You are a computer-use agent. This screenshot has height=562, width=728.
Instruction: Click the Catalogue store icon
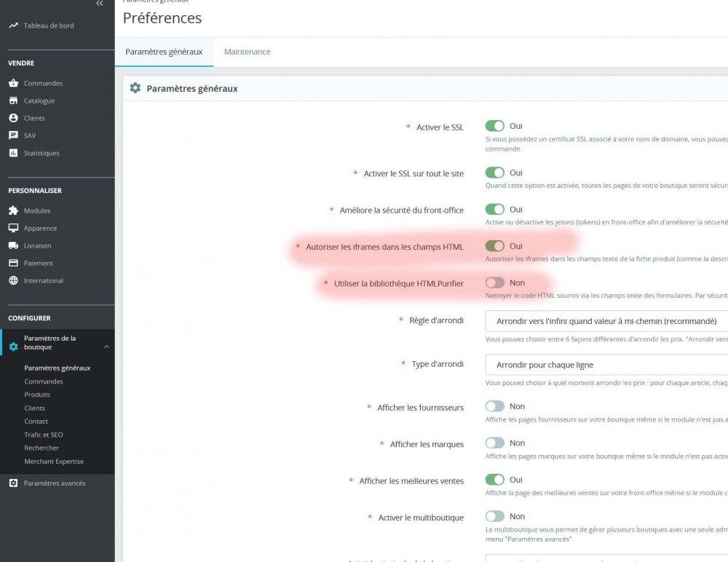tap(13, 100)
